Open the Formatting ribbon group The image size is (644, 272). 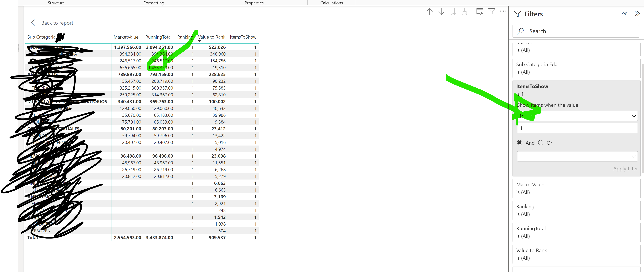point(154,3)
